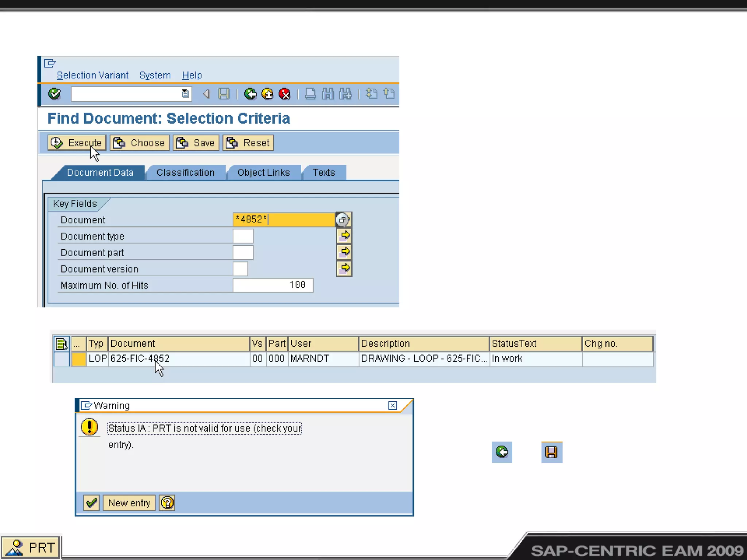Open search help beside Document field
The height and width of the screenshot is (560, 747).
[x=343, y=219]
